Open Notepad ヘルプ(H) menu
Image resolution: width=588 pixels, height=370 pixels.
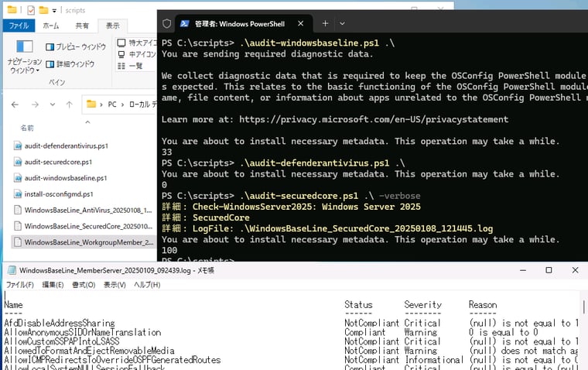[147, 285]
